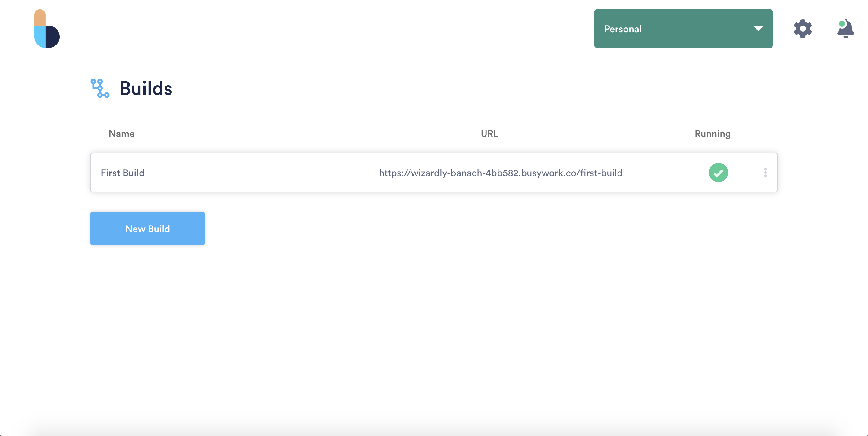Click the New Build button
The image size is (868, 436).
147,229
